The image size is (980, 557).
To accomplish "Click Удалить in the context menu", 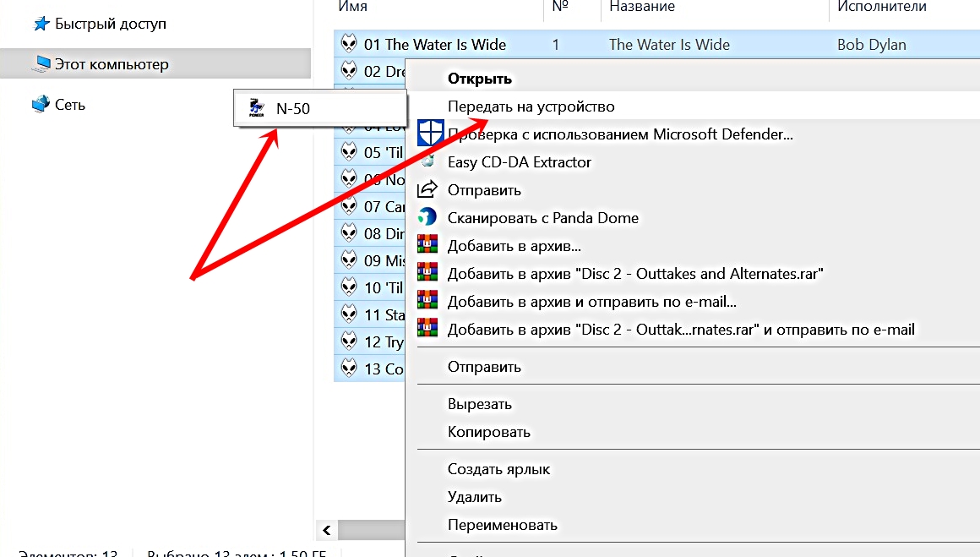I will 475,497.
